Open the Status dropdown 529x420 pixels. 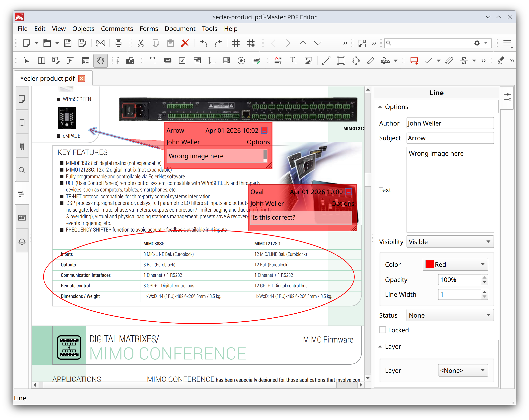pos(450,315)
